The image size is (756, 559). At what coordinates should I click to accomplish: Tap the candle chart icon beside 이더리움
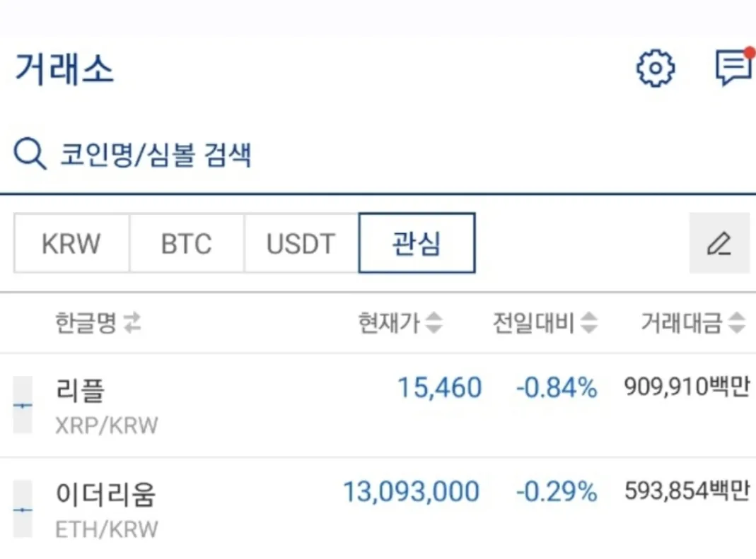click(23, 509)
